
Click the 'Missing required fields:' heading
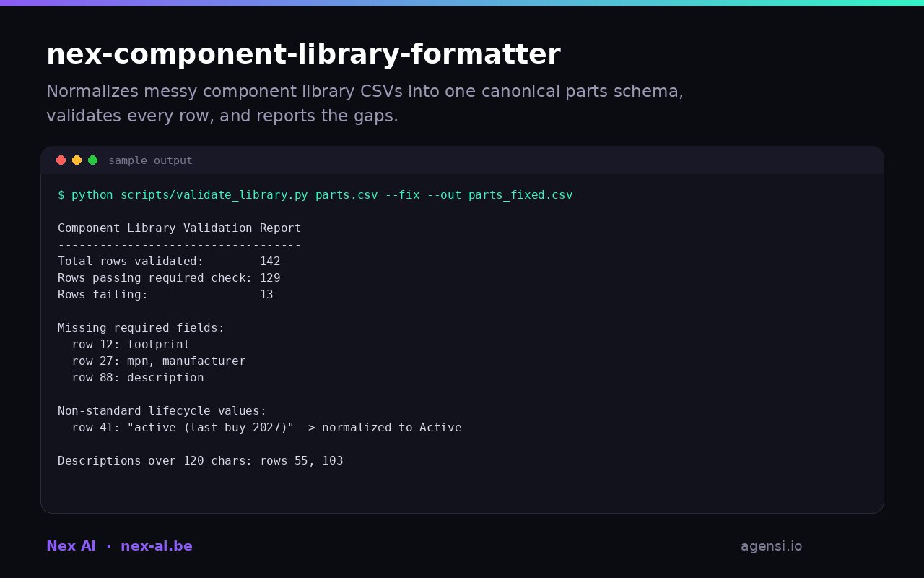[x=141, y=328]
